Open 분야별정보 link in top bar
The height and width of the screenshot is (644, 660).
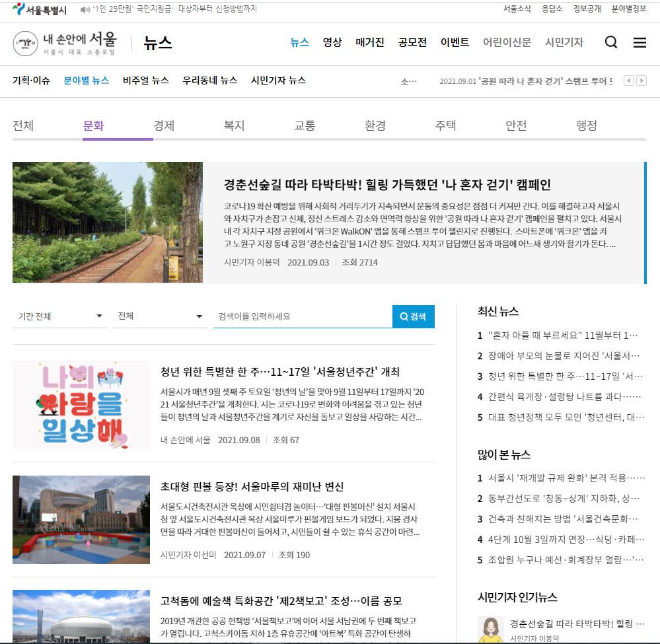coord(629,9)
